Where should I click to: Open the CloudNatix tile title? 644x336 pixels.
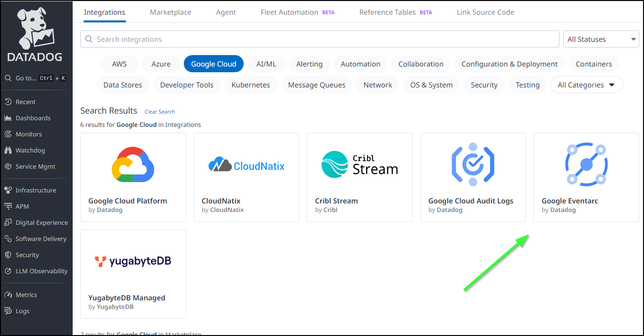point(221,201)
